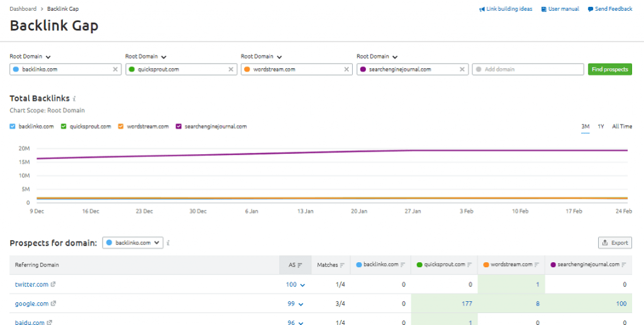Open Root Domain dropdown above wordstream.com field
The image size is (644, 325).
pos(261,57)
